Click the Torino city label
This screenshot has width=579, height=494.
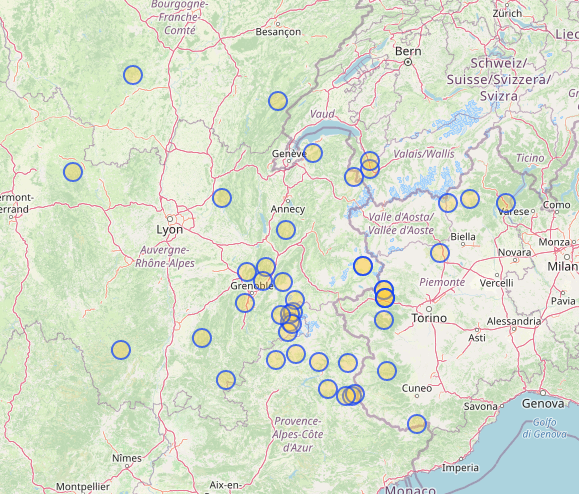point(429,318)
